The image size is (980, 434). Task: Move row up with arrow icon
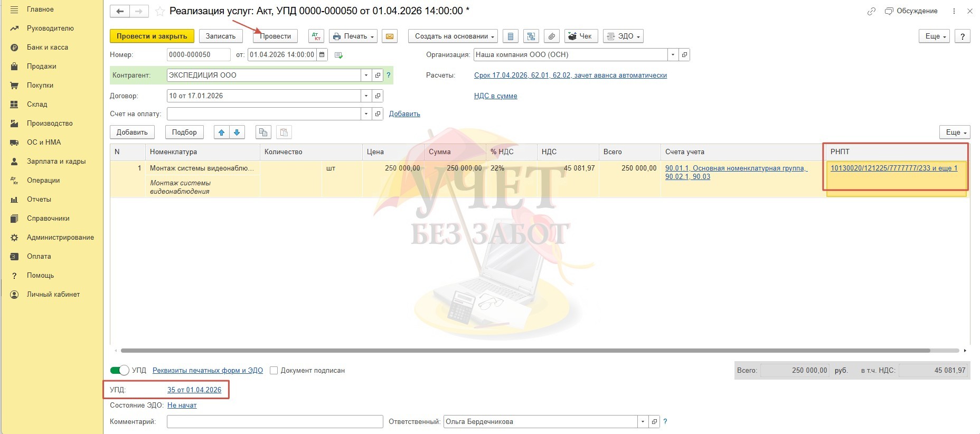[x=222, y=133]
